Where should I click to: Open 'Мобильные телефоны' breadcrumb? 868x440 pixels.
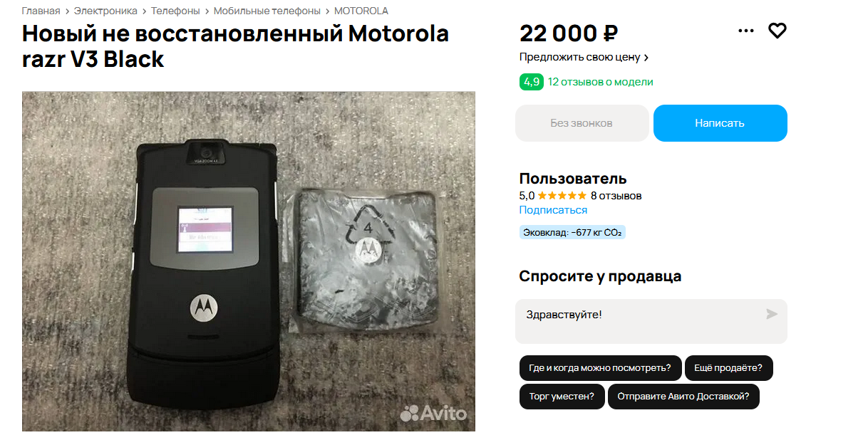pos(267,11)
